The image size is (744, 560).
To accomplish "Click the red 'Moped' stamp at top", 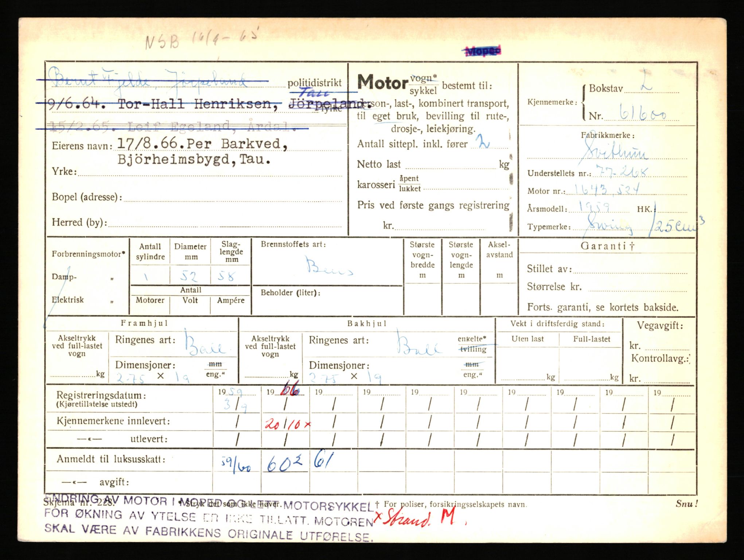I will 483,51.
